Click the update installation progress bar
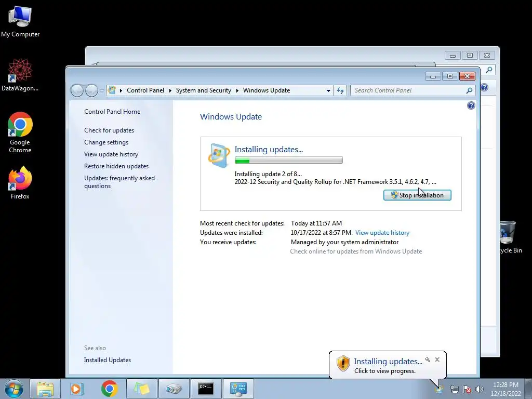The width and height of the screenshot is (532, 399). [x=288, y=160]
